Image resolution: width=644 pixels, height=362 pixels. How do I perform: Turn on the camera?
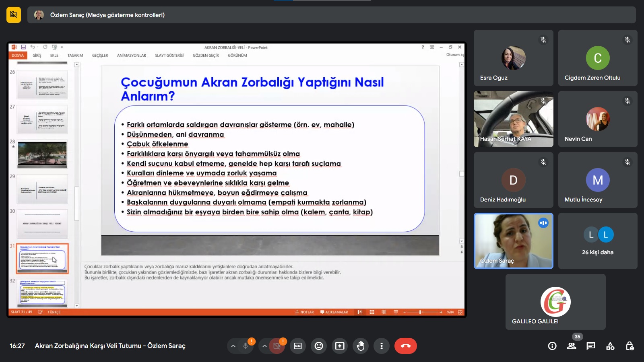pyautogui.click(x=277, y=346)
